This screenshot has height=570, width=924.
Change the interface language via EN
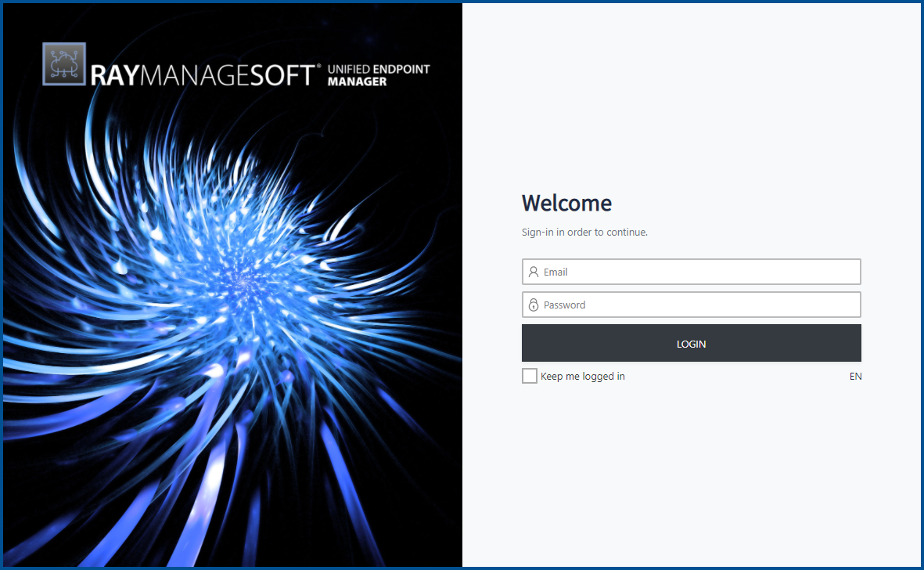(x=855, y=376)
